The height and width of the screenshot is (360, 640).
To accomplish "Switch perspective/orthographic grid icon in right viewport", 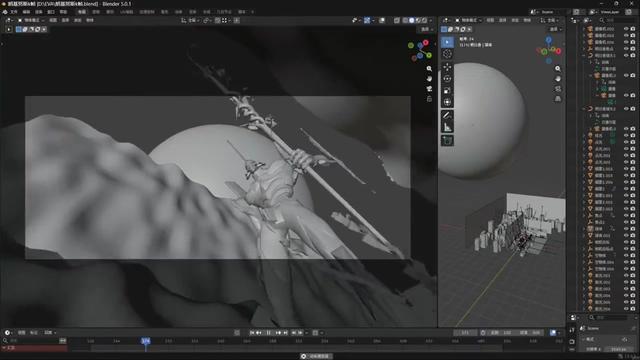I will 558,99.
